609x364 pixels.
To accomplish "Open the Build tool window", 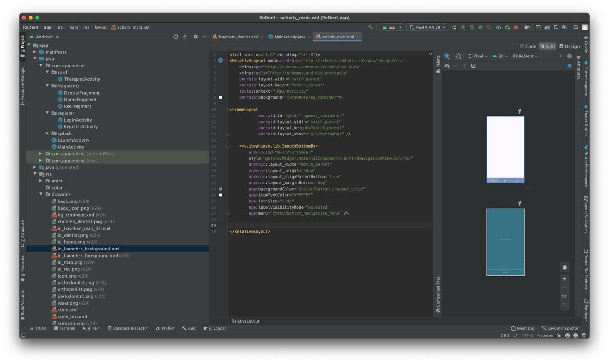I will point(189,328).
